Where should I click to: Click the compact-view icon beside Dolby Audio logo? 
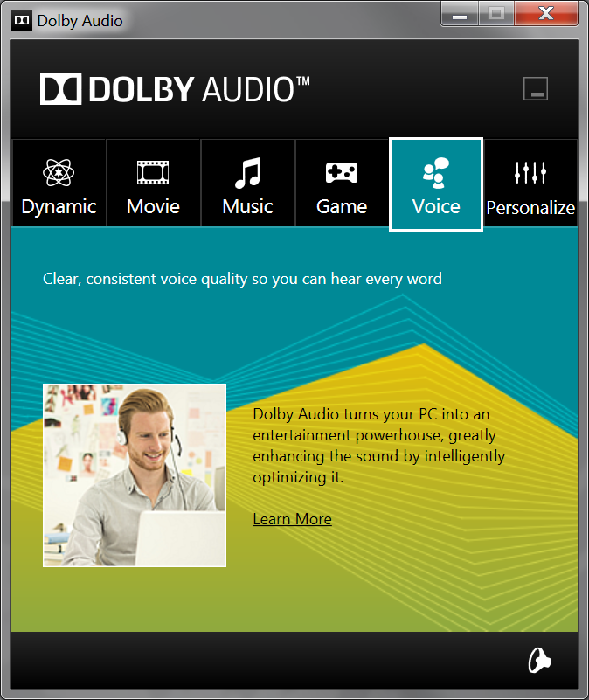(536, 88)
